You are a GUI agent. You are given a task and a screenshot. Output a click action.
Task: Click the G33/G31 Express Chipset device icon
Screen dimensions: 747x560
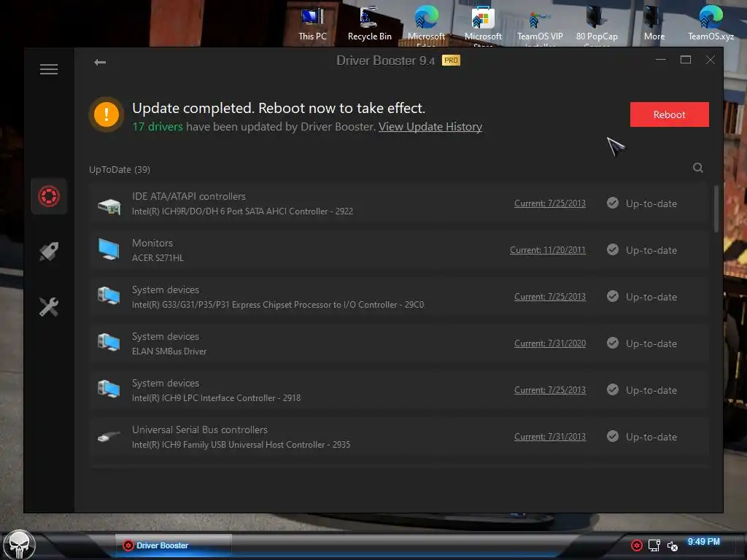click(109, 296)
